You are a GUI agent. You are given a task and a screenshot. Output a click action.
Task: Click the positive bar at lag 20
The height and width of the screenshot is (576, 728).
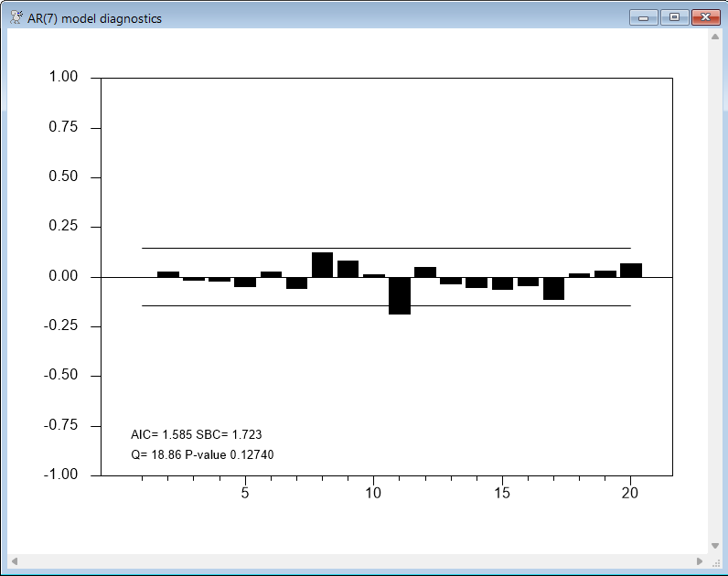[631, 270]
